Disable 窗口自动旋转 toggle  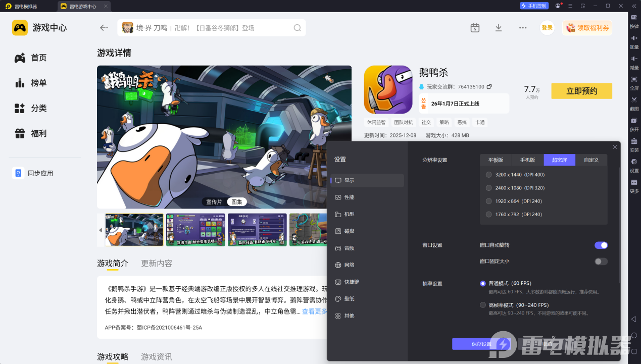(601, 245)
